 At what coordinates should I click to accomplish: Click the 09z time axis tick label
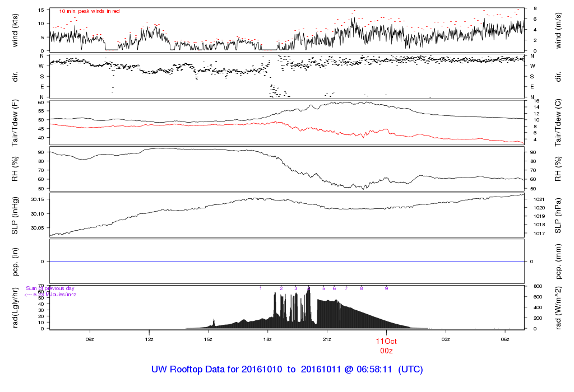89,340
